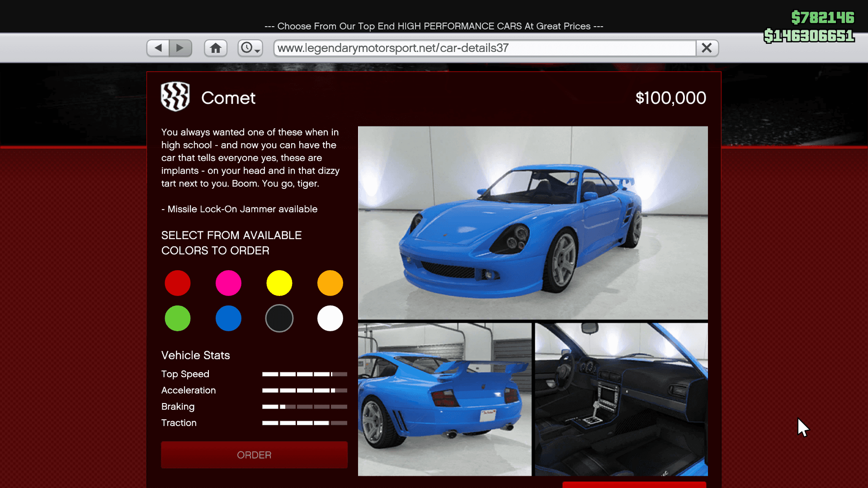This screenshot has height=488, width=868.
Task: Click the red button below the interior image
Action: click(x=634, y=484)
